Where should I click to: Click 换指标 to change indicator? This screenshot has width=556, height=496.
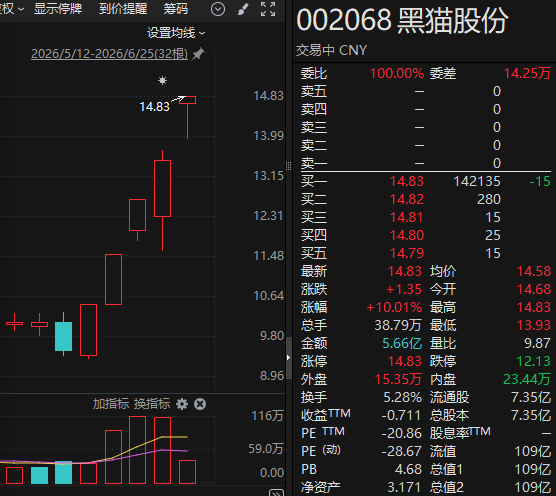[x=152, y=404]
